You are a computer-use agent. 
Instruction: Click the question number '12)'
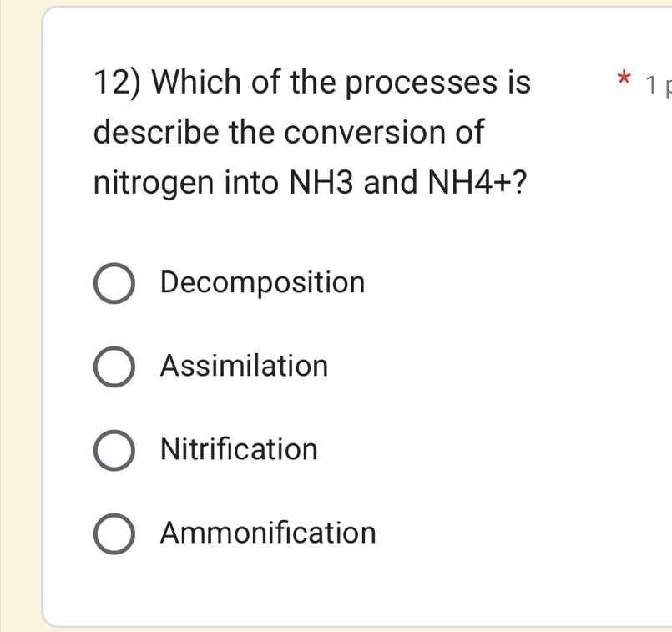pyautogui.click(x=120, y=83)
